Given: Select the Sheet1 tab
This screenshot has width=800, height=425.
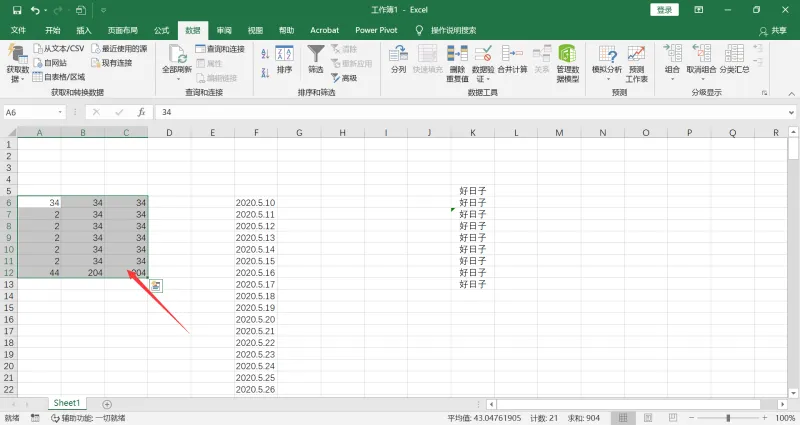Looking at the screenshot, I should (x=67, y=403).
